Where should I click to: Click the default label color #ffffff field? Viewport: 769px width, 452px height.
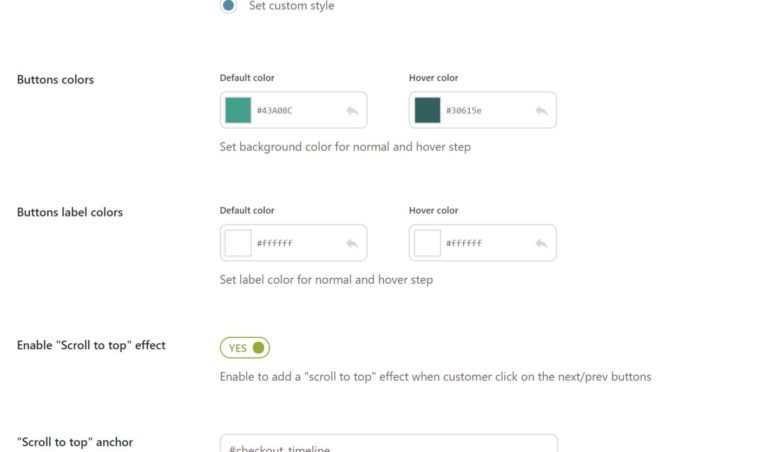point(295,243)
